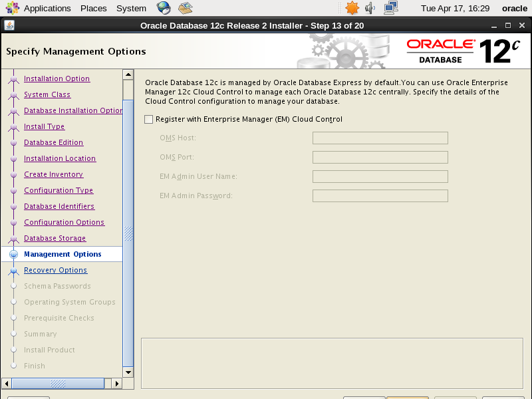Go to Create Inventory step
Image resolution: width=532 pixels, height=399 pixels.
click(x=54, y=174)
